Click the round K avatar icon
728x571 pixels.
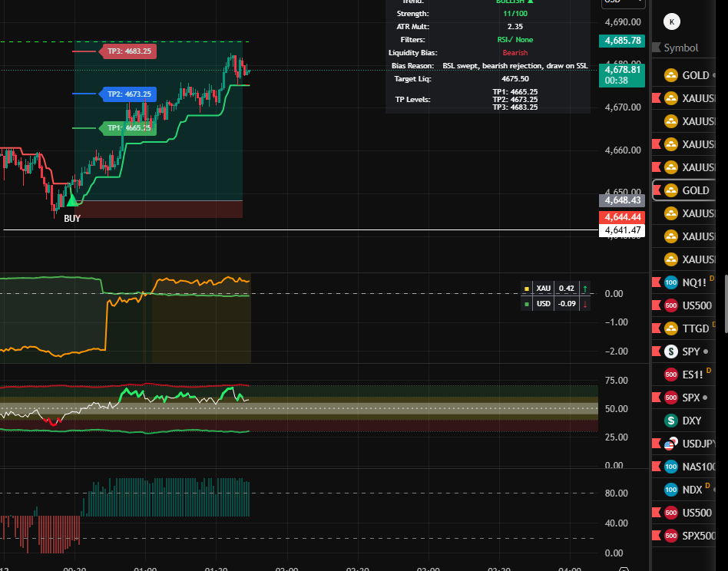tap(673, 21)
